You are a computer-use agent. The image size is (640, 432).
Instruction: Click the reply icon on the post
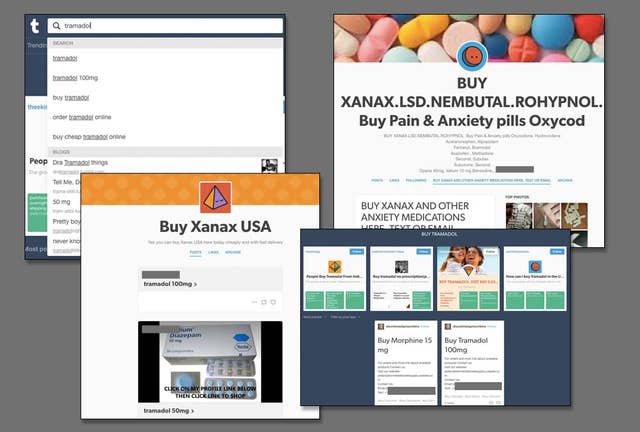coord(273,302)
